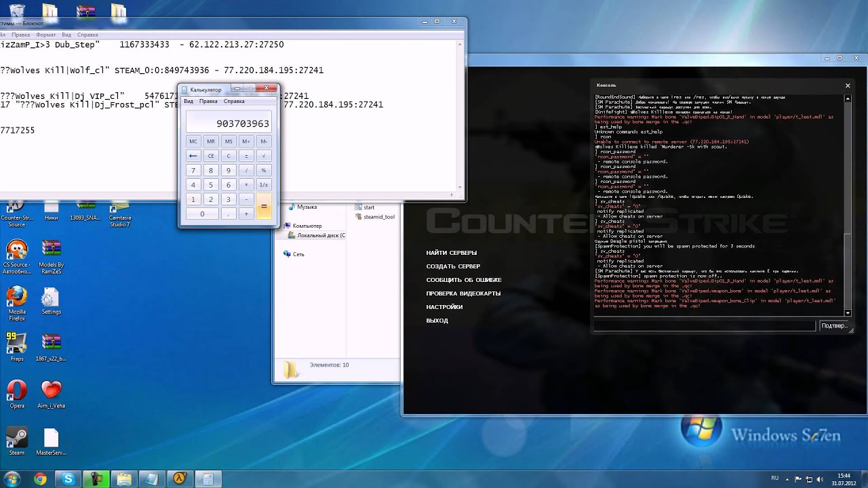
Task: Open the Правка menu in Notepad
Action: [x=20, y=35]
